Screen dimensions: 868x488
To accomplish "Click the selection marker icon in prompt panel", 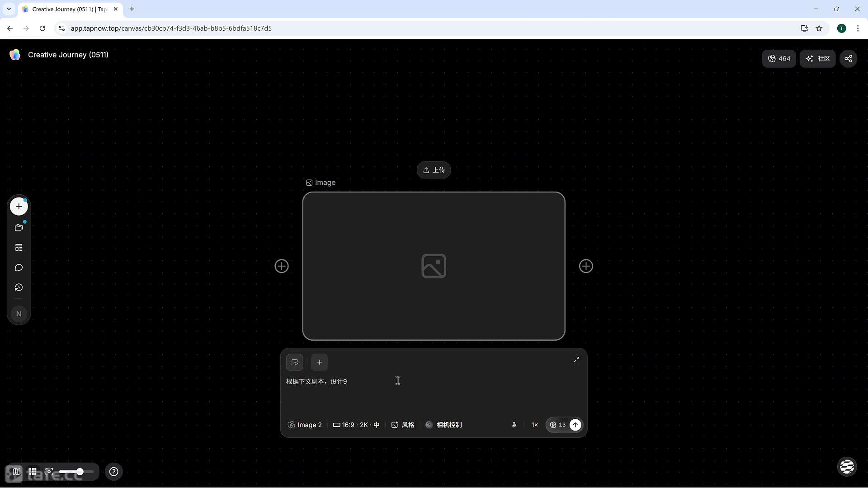I will (295, 362).
